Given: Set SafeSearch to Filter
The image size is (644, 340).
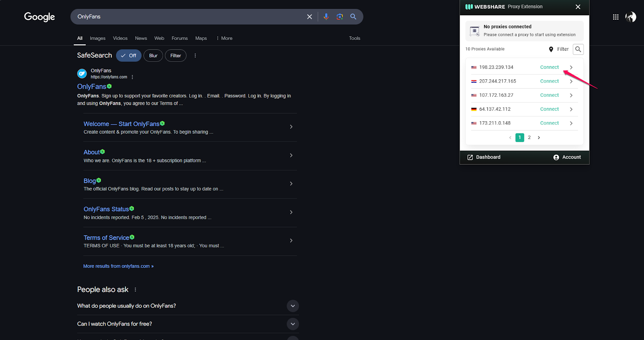Looking at the screenshot, I should pos(175,56).
